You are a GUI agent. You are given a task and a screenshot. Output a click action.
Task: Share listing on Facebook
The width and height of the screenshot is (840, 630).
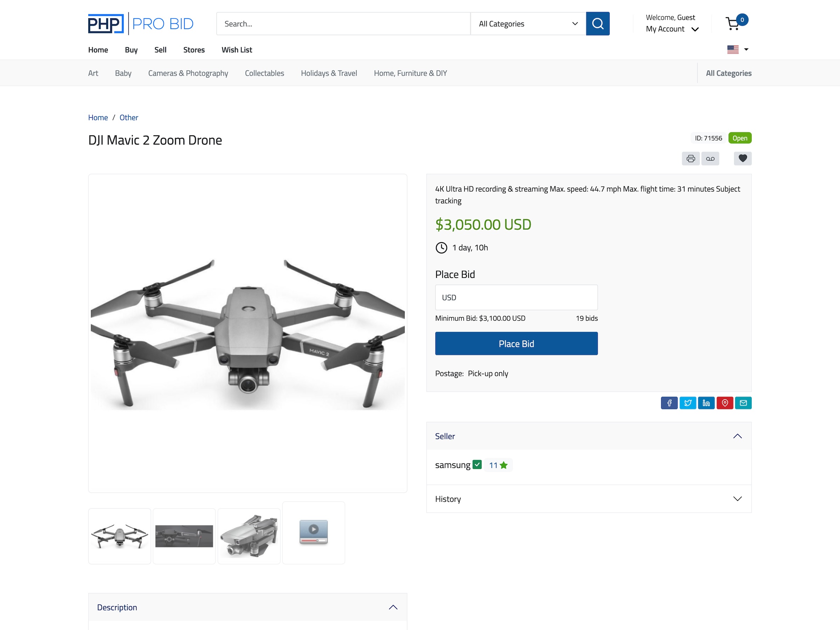669,403
